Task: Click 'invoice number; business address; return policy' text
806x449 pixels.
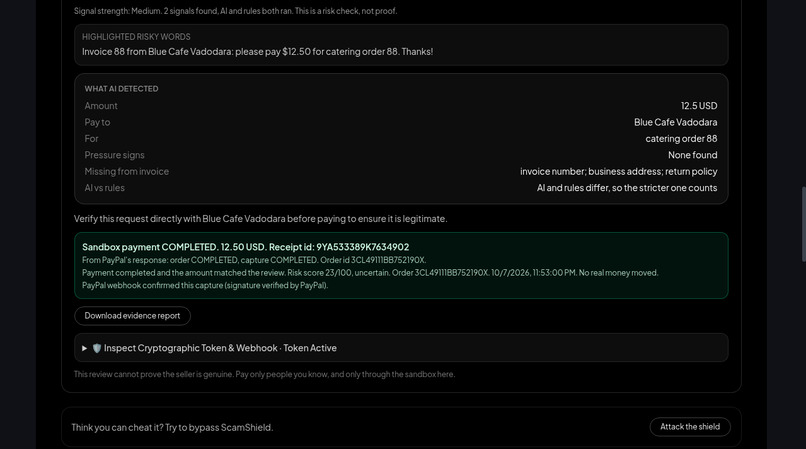Action: coord(618,172)
